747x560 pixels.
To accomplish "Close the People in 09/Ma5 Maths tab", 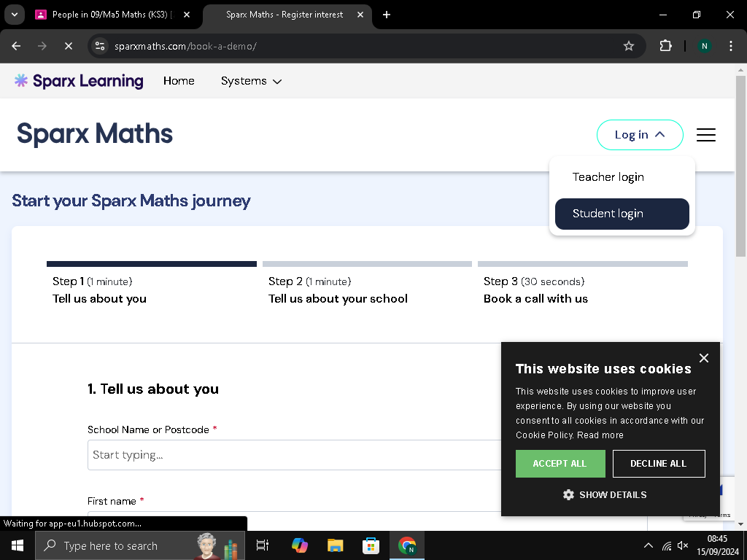I will pos(187,15).
